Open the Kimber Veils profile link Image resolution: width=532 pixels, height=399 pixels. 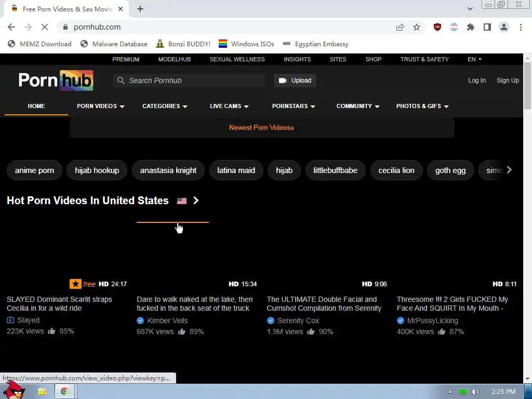point(167,321)
